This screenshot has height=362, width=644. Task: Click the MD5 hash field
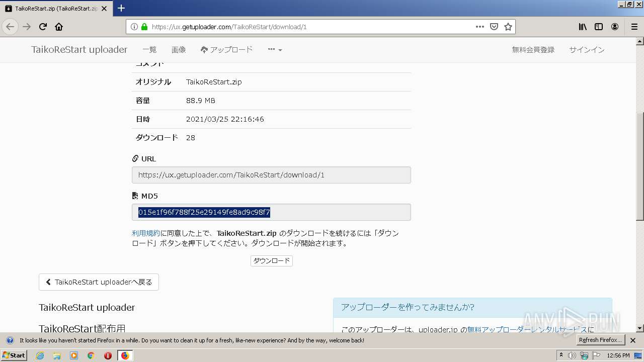click(x=271, y=212)
